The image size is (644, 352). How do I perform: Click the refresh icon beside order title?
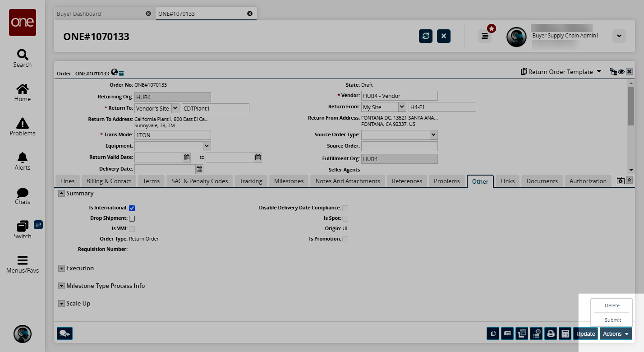(x=426, y=36)
